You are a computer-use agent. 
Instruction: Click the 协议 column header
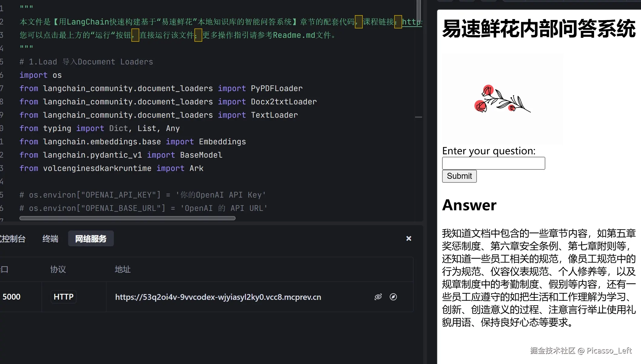point(58,269)
